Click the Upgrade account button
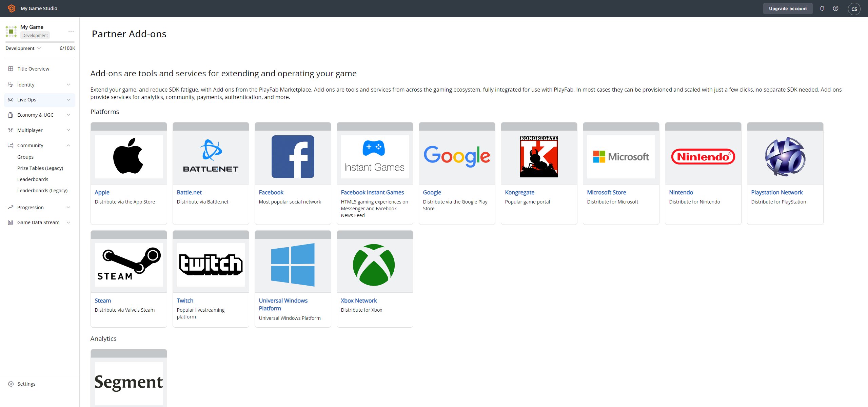 (788, 8)
